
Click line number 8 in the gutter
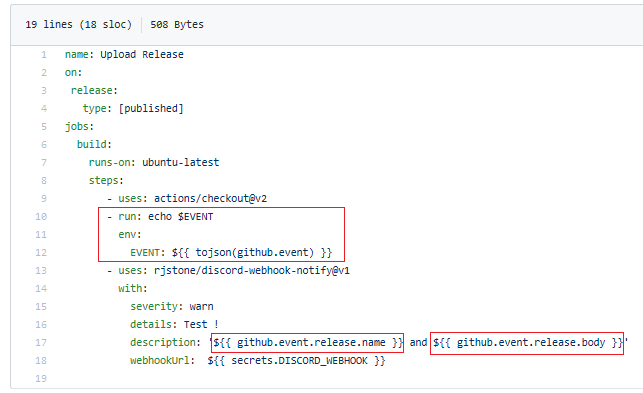click(44, 181)
